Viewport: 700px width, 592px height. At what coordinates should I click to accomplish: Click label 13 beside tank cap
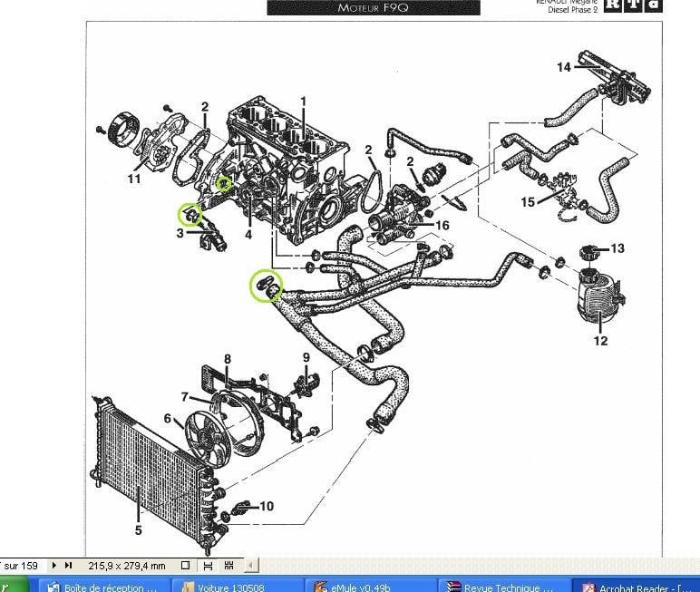point(617,248)
